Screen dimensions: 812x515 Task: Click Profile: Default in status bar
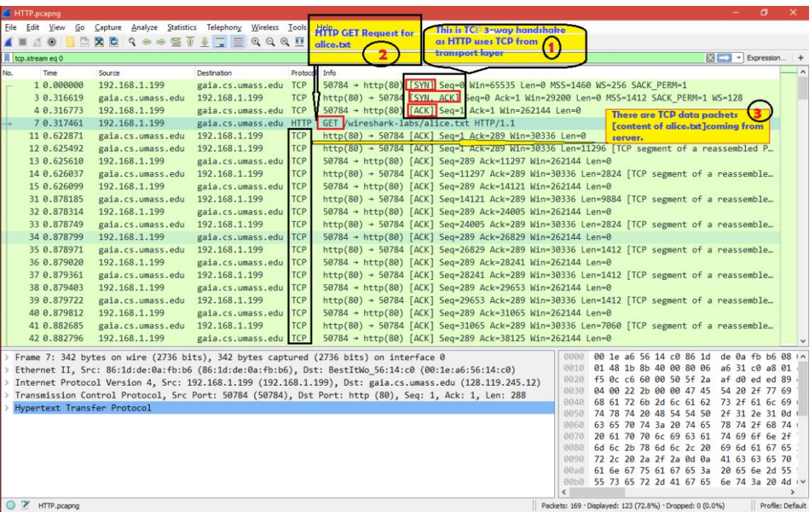pos(783,505)
